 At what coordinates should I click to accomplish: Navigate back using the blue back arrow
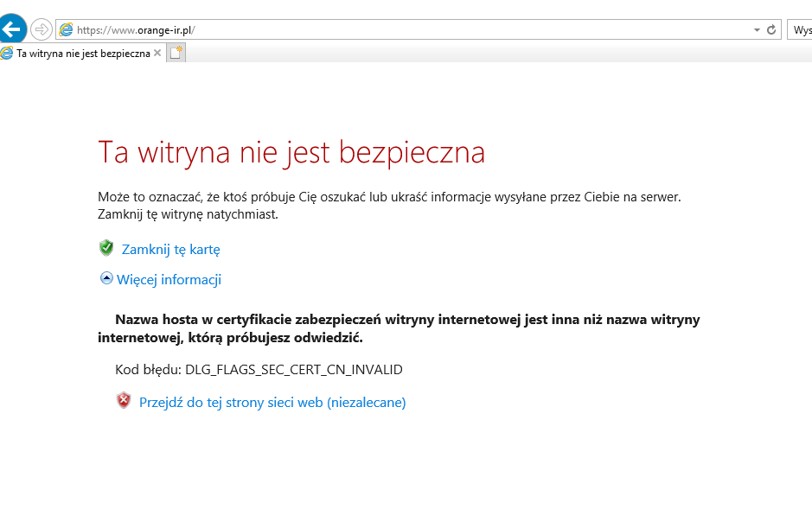(x=13, y=28)
